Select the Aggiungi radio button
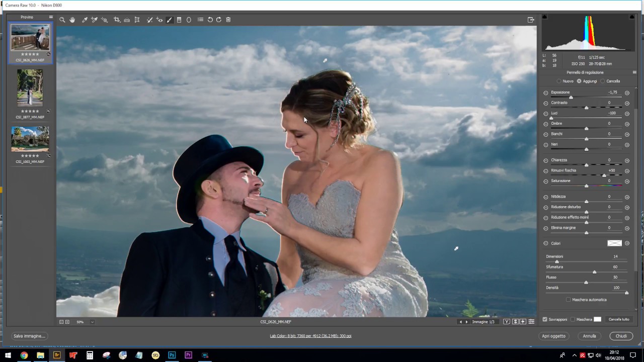Image resolution: width=644 pixels, height=362 pixels. click(579, 81)
